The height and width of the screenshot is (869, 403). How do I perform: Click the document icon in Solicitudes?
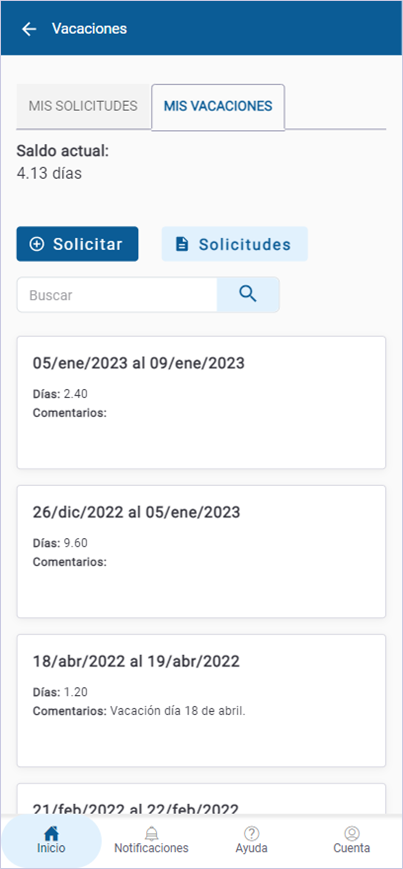tap(182, 244)
